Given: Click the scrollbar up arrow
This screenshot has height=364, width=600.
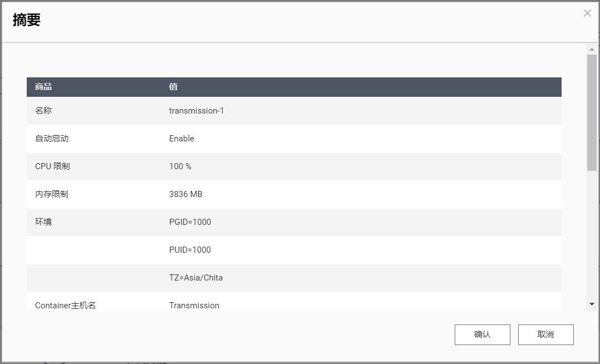Looking at the screenshot, I should coord(592,50).
